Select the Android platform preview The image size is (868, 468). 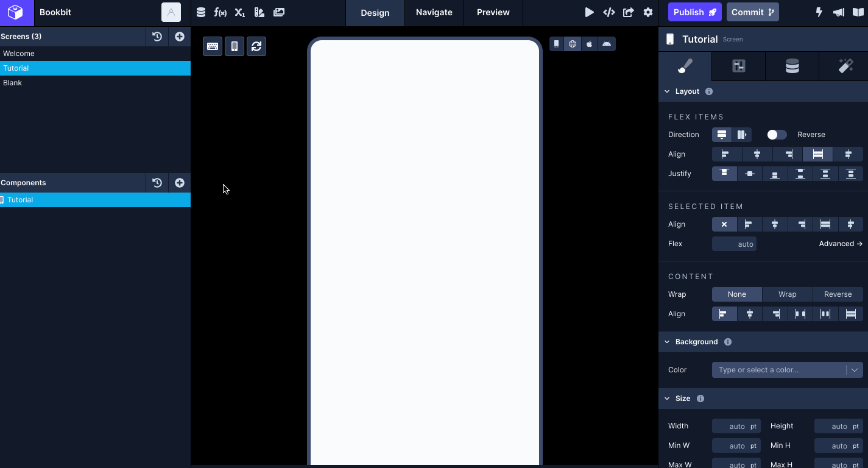click(x=606, y=43)
